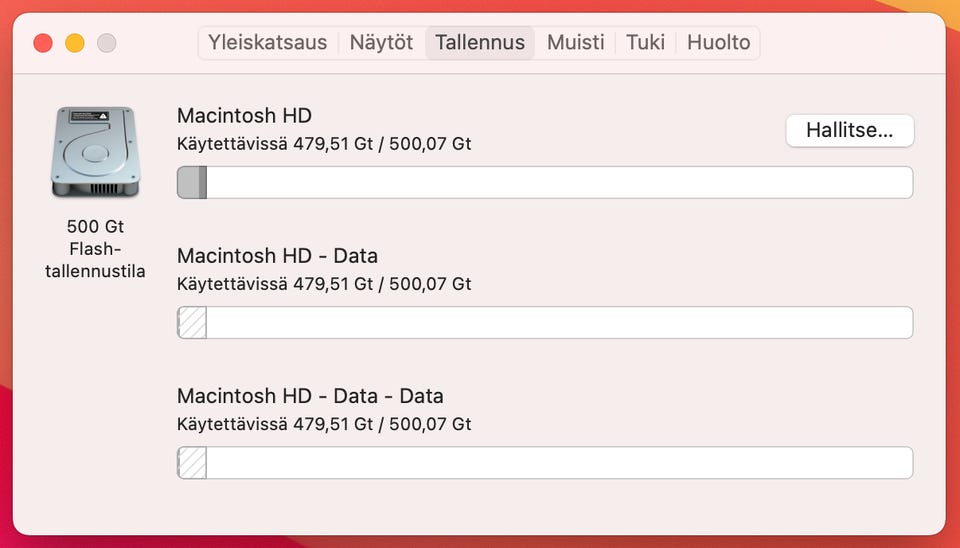The height and width of the screenshot is (548, 960).
Task: Switch to the Huolto tab
Action: tap(718, 42)
